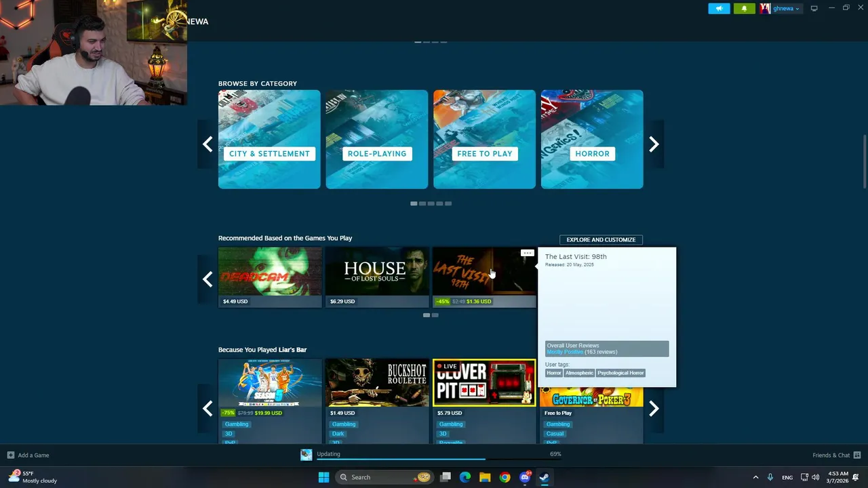
Task: Click the $4.49 USD price on Deadcam
Action: click(235, 301)
